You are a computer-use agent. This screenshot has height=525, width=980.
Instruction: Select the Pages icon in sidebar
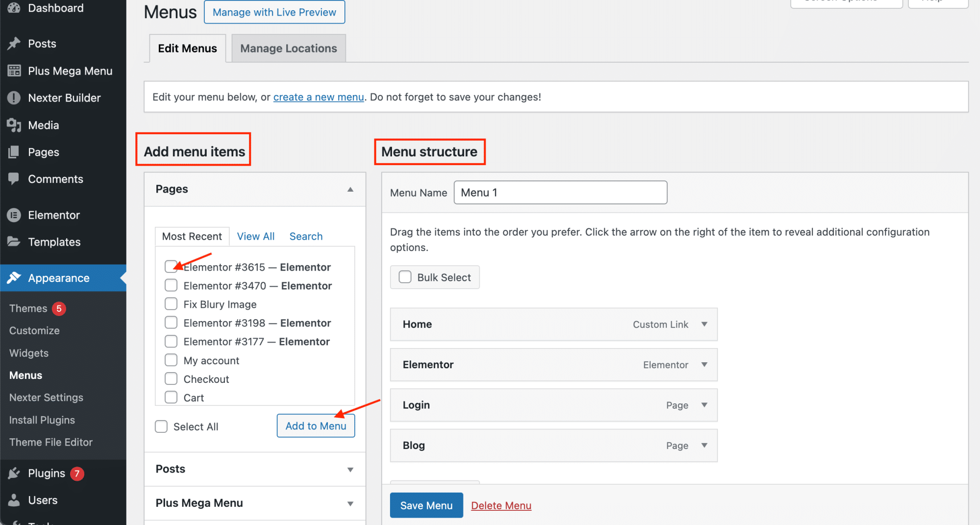pyautogui.click(x=14, y=152)
